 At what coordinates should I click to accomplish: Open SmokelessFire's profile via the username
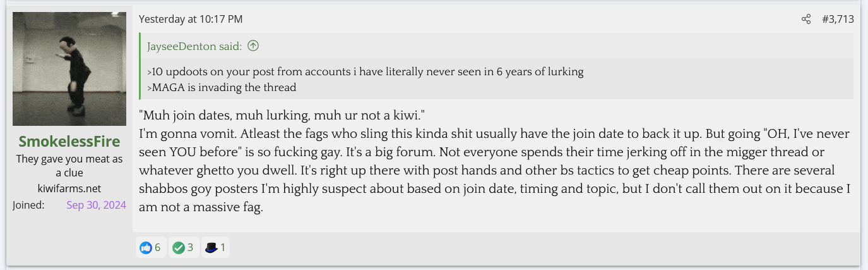click(69, 141)
